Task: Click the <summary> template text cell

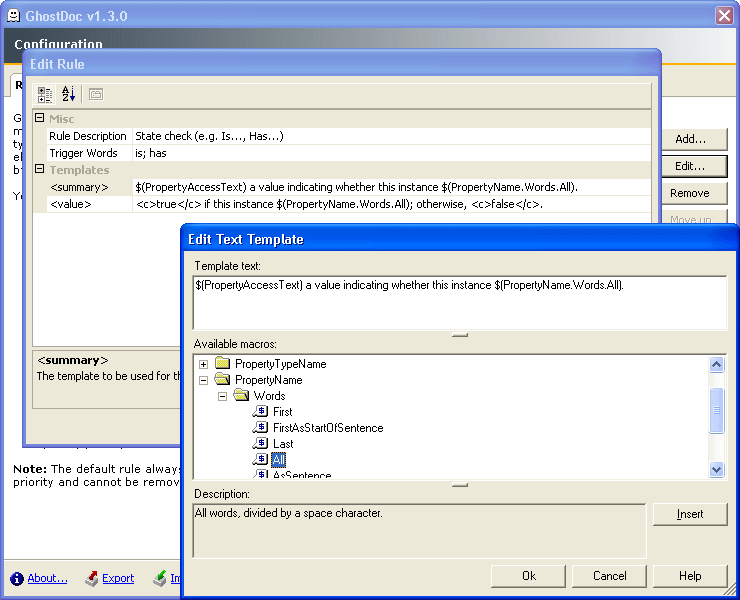Action: [x=391, y=187]
